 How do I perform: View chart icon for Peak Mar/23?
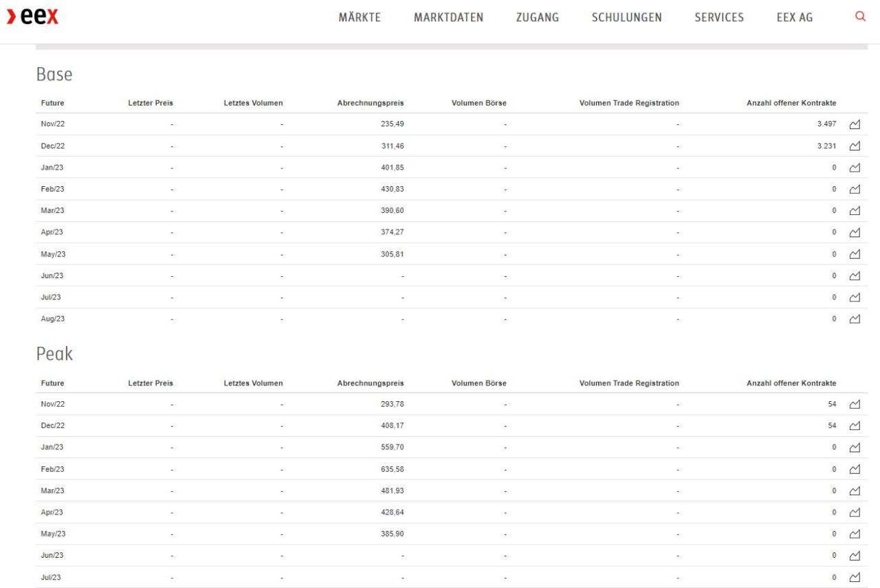click(855, 491)
